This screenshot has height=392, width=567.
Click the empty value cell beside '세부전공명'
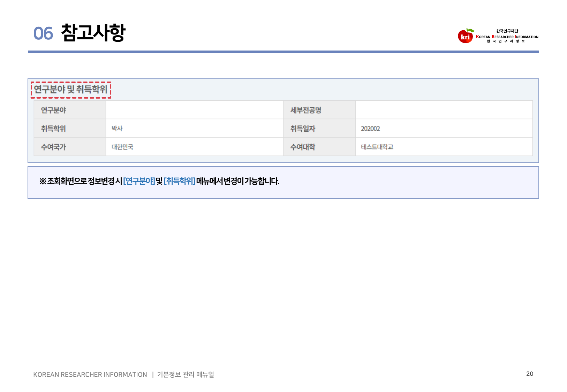(444, 110)
